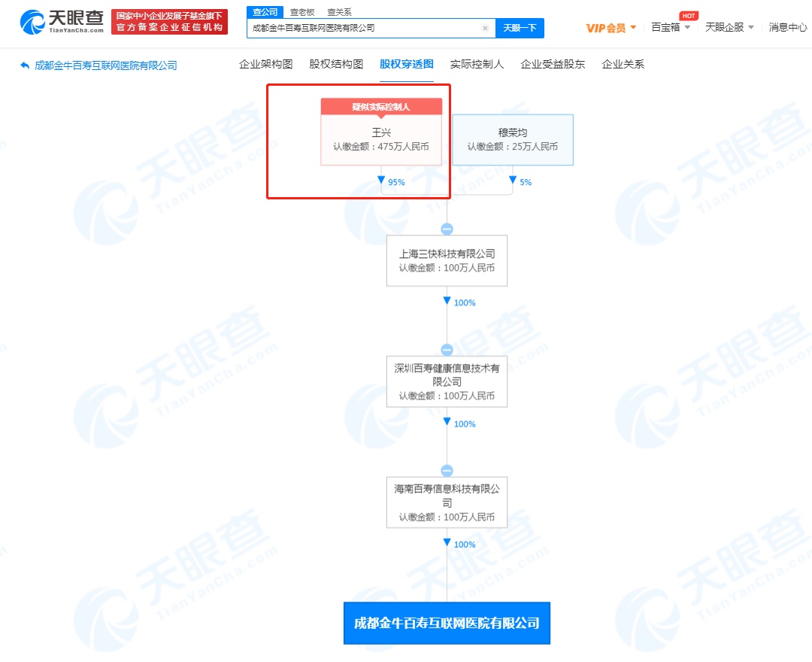
Task: Click the 100% label below 深圳百寿健康信息技术有限公司
Action: 465,424
